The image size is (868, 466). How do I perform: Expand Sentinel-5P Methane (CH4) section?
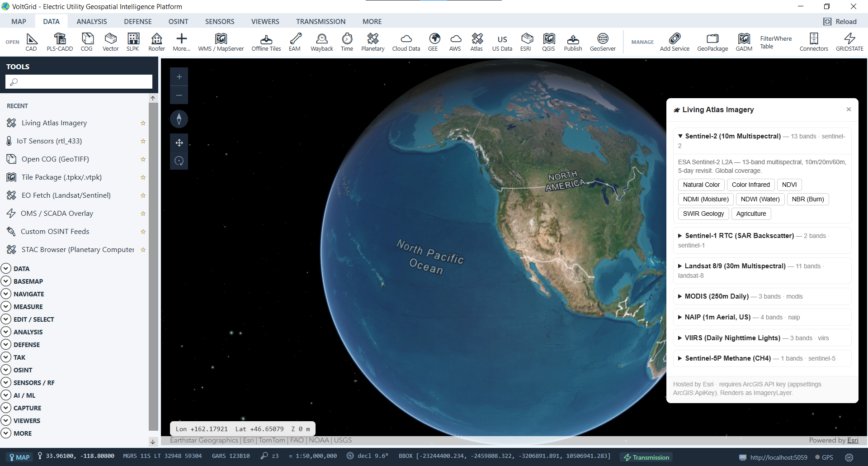click(762, 358)
